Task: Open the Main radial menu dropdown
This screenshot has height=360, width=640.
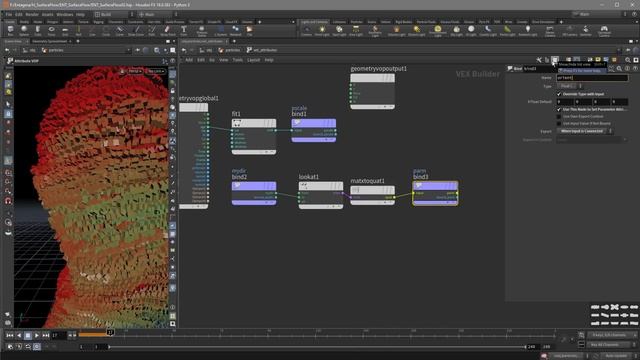Action: (157, 14)
